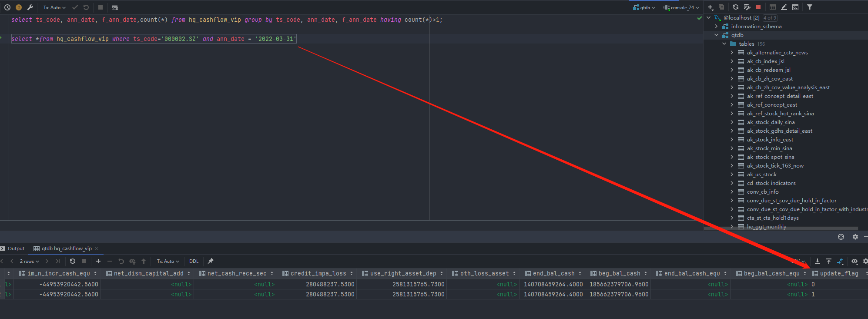Toggle the eye view options in results
Screen dimensions: 868x319
point(855,261)
